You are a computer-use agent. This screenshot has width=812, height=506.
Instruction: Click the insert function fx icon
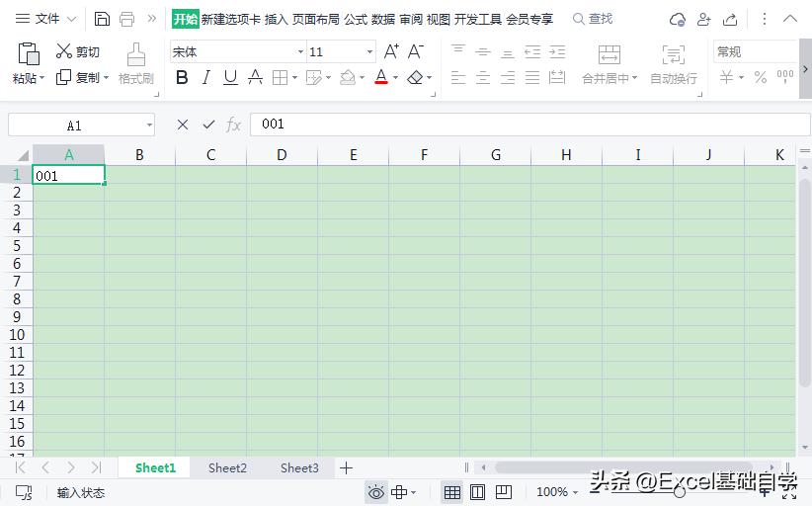click(x=233, y=125)
